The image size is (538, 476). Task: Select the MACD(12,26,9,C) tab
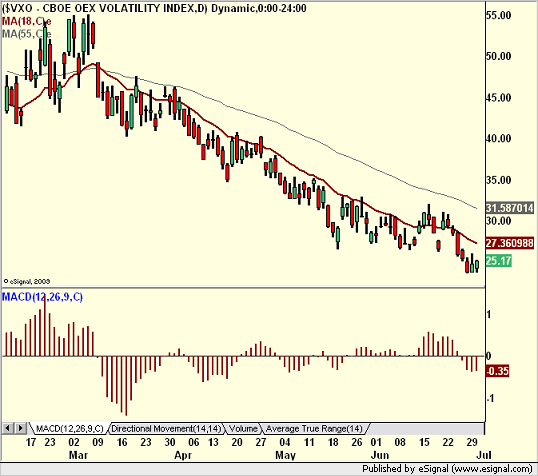pos(69,429)
